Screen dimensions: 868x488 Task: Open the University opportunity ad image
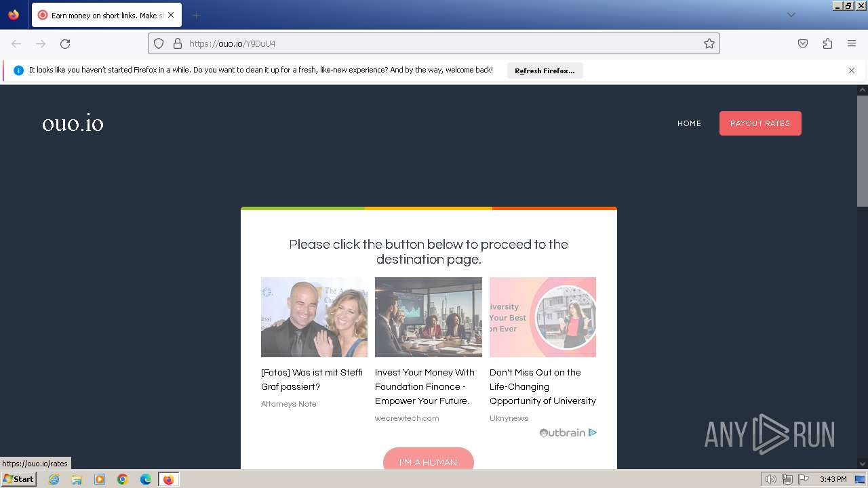click(x=542, y=317)
